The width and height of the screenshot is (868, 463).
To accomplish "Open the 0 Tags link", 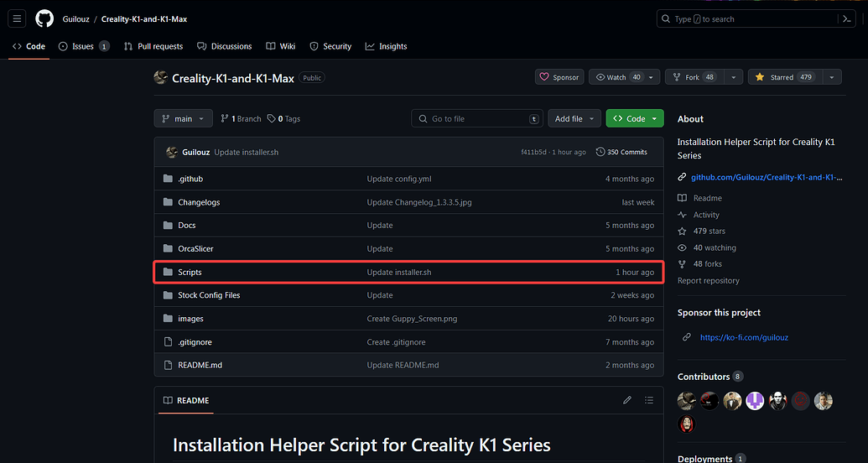I will click(284, 118).
